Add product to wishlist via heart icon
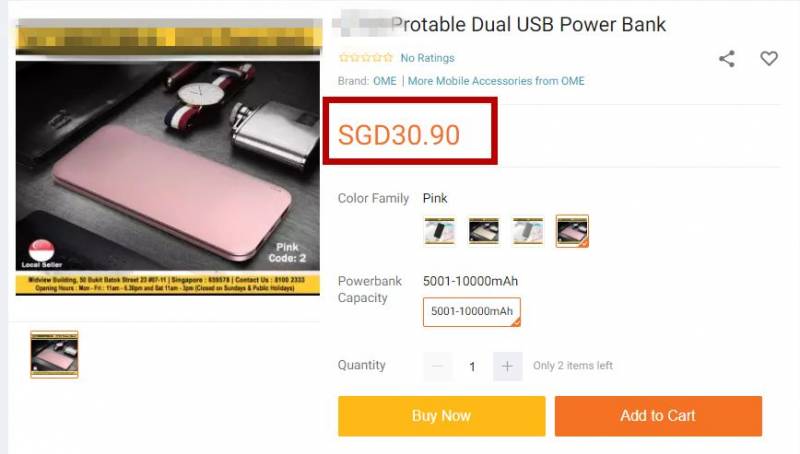The image size is (800, 454). tap(769, 58)
